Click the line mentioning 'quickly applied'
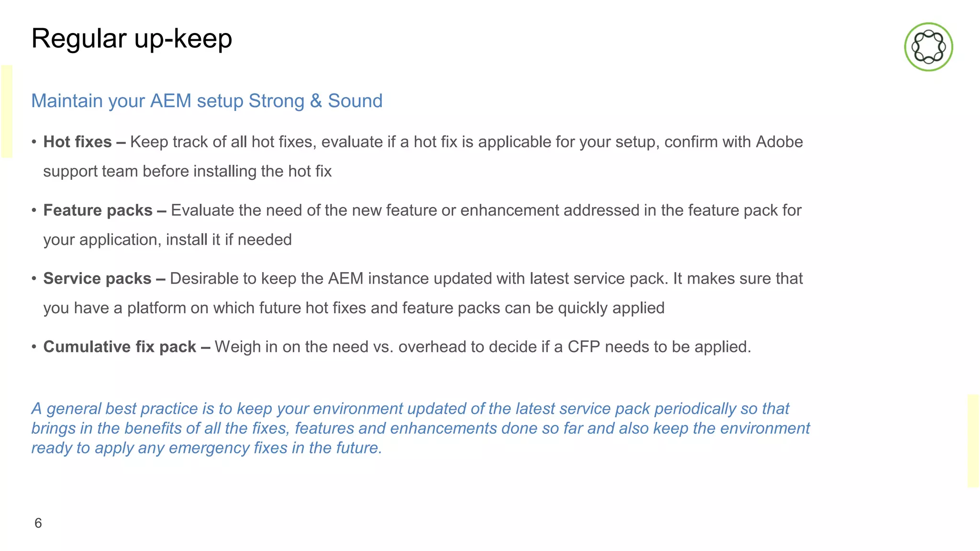 354,308
